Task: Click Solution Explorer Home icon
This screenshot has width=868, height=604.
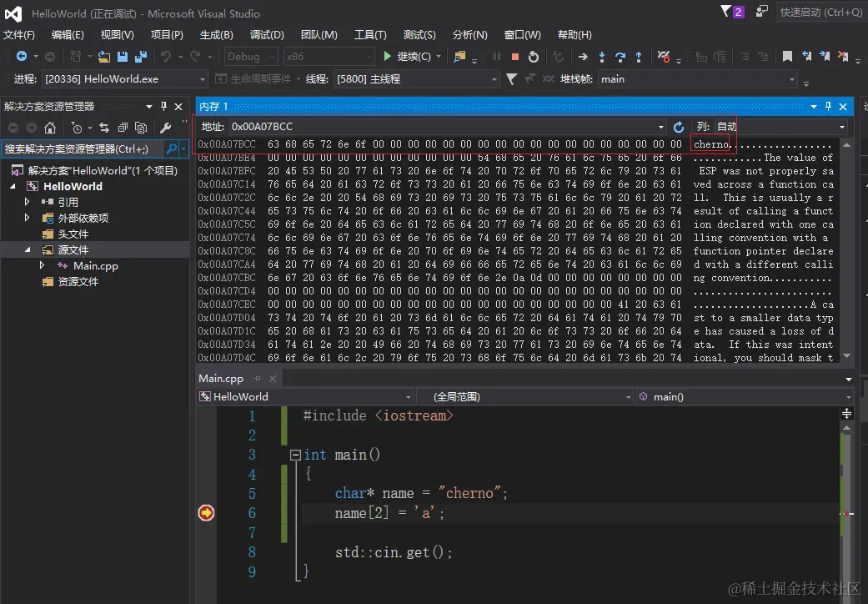Action: point(50,128)
